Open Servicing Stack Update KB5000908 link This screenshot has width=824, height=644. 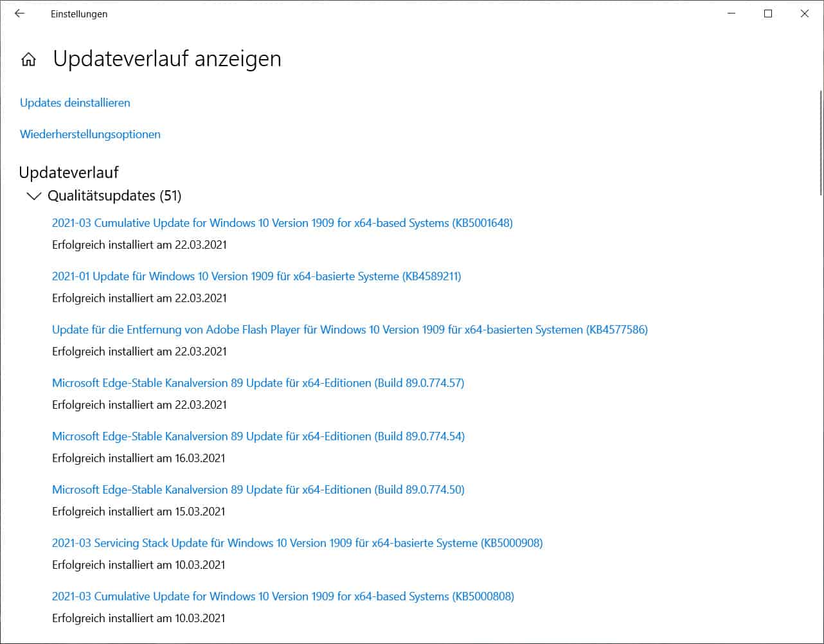click(298, 543)
